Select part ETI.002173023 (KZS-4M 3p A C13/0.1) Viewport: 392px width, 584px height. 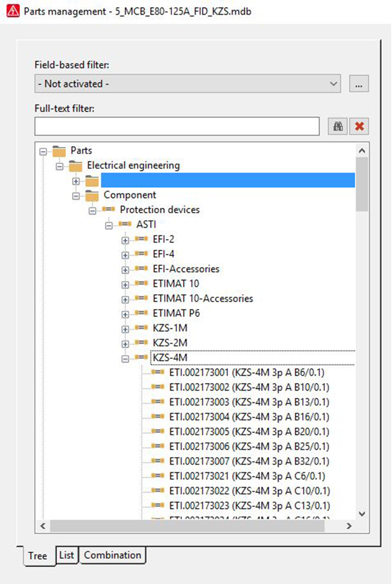(250, 506)
